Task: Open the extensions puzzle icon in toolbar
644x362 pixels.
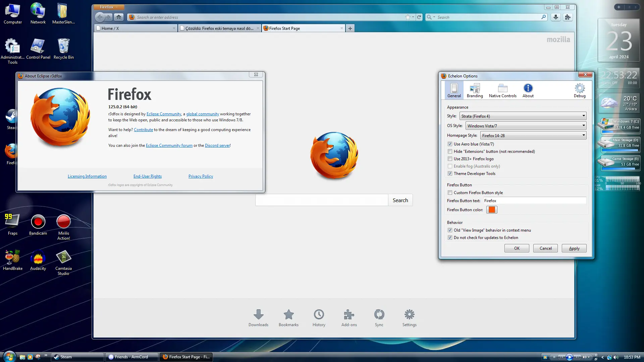Action: pyautogui.click(x=568, y=17)
